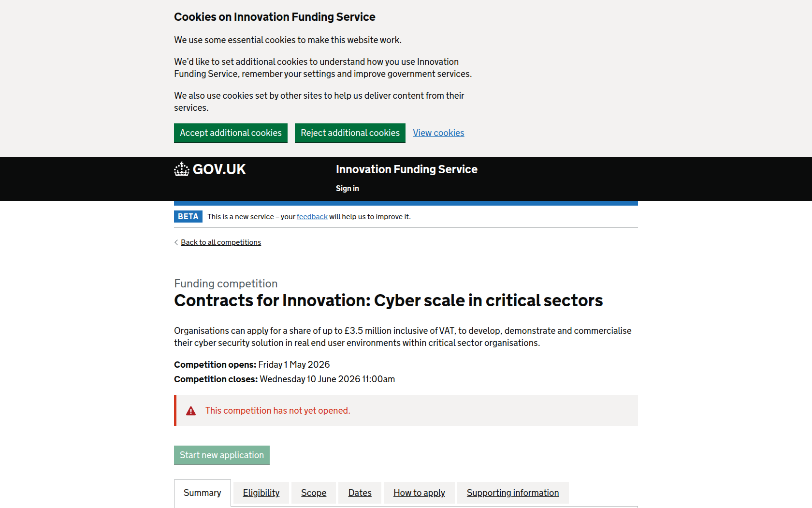The image size is (812, 508).
Task: Show the Dates tab
Action: [360, 493]
